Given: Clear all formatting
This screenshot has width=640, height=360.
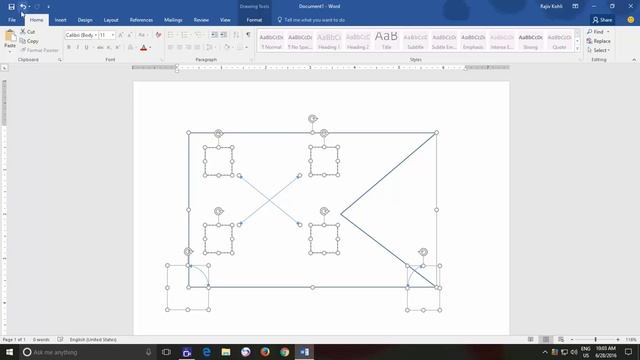Looking at the screenshot, I should point(158,35).
